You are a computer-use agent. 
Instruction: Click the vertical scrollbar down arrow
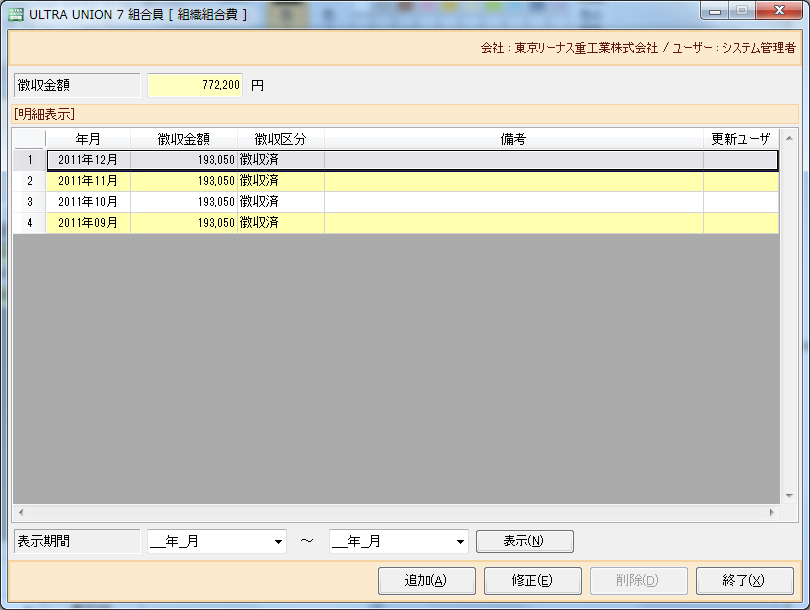(x=789, y=496)
